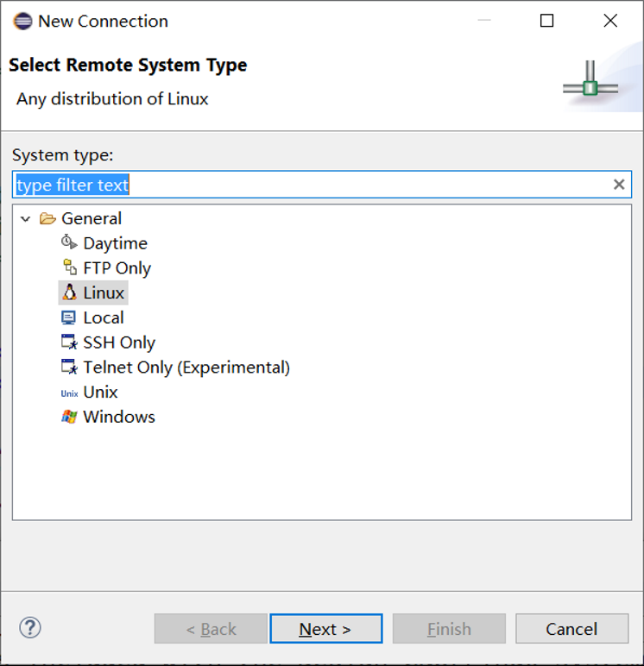Viewport: 644px width, 666px height.
Task: Click the FTP Only icon
Action: pos(69,267)
